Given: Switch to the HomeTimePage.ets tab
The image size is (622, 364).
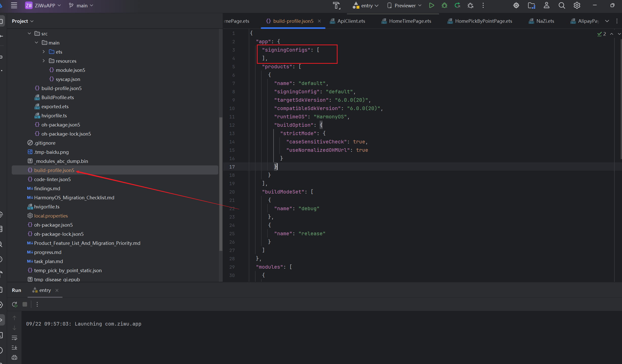Looking at the screenshot, I should (x=406, y=21).
